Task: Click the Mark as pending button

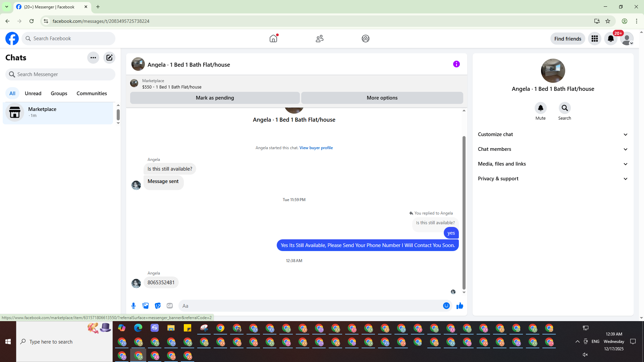Action: point(215,98)
